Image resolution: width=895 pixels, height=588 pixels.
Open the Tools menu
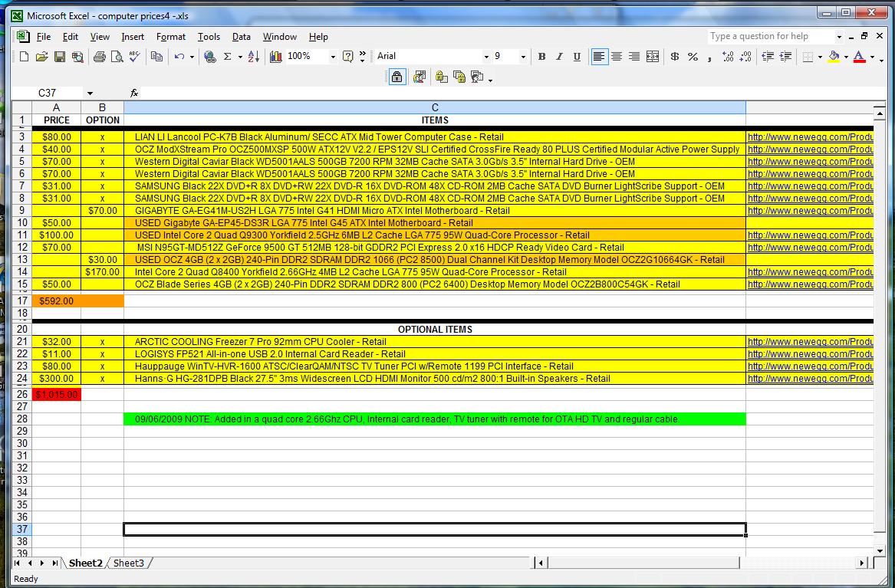point(209,37)
